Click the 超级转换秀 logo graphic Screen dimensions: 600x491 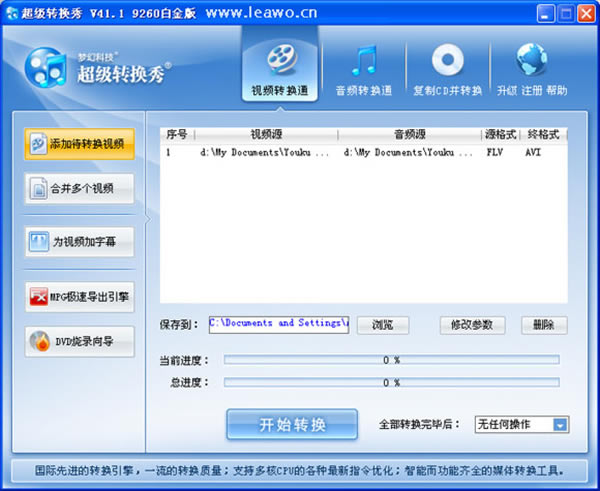point(45,67)
